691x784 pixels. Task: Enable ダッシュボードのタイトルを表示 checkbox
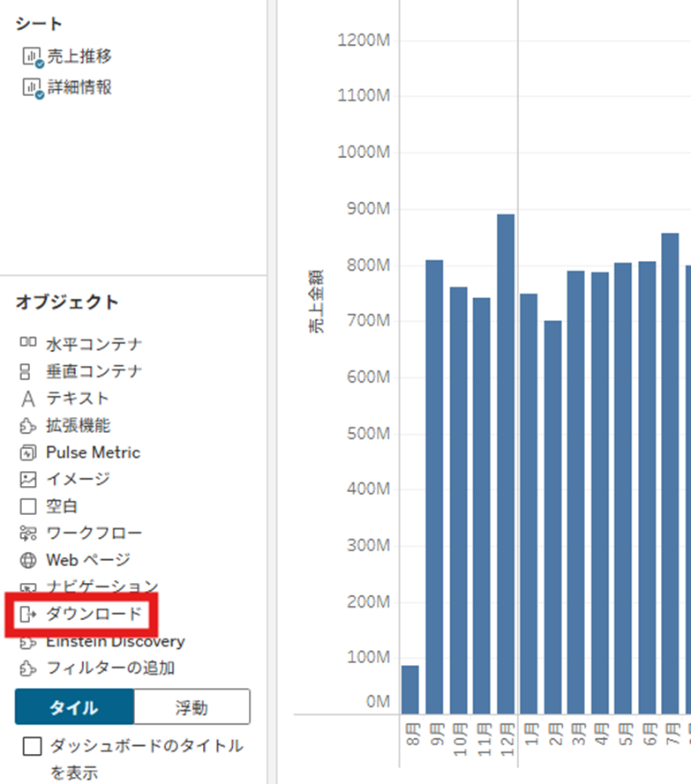coord(32,746)
